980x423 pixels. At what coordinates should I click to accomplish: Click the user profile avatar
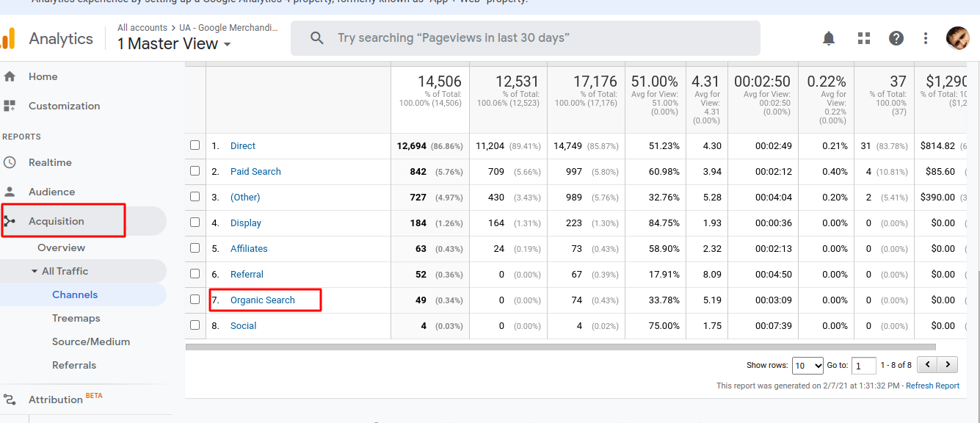pyautogui.click(x=958, y=38)
